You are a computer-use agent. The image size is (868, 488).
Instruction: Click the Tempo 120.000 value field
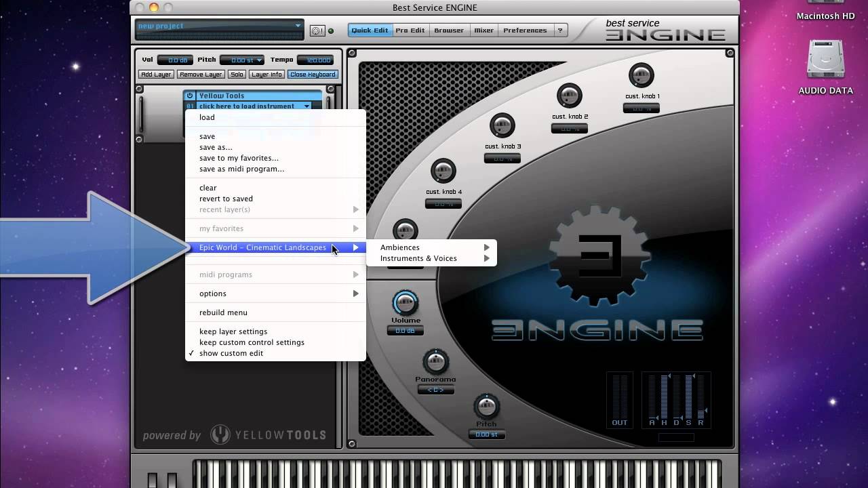[315, 60]
